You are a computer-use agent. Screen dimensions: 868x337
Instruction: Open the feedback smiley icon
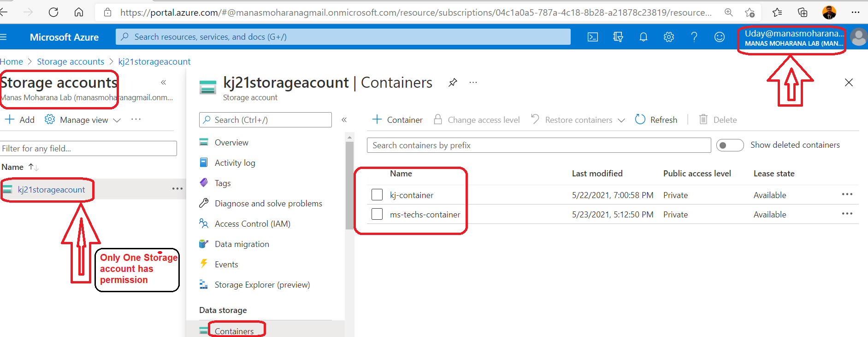[x=720, y=37]
